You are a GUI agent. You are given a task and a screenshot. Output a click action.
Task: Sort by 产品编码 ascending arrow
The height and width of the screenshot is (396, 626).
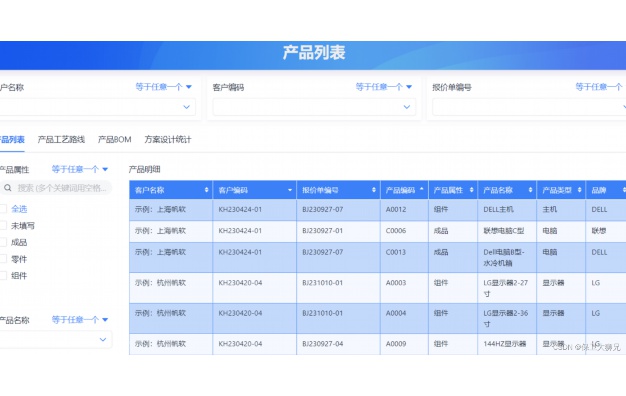tap(422, 189)
